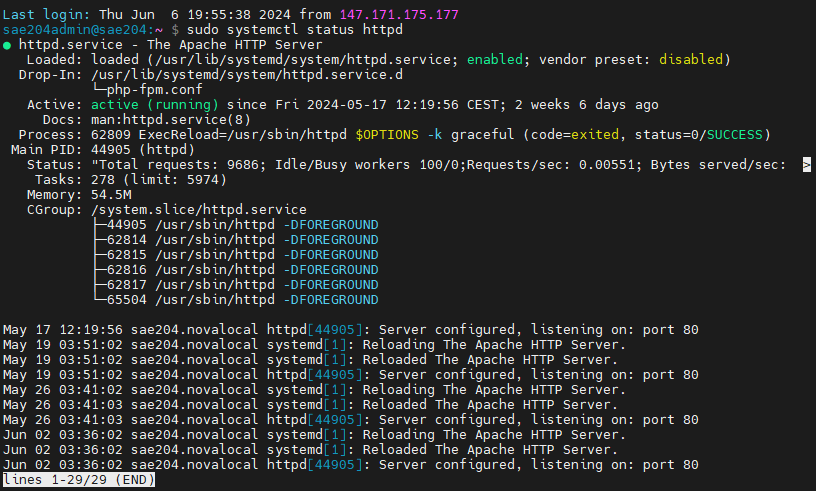This screenshot has width=816, height=491.
Task: Click the pager status 'lines 1-29/29 (END)'
Action: tap(79, 480)
